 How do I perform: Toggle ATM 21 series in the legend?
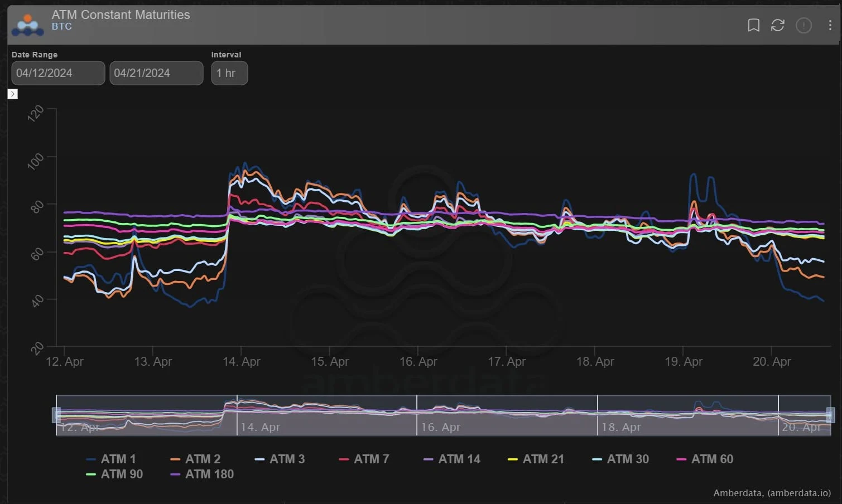tap(536, 459)
